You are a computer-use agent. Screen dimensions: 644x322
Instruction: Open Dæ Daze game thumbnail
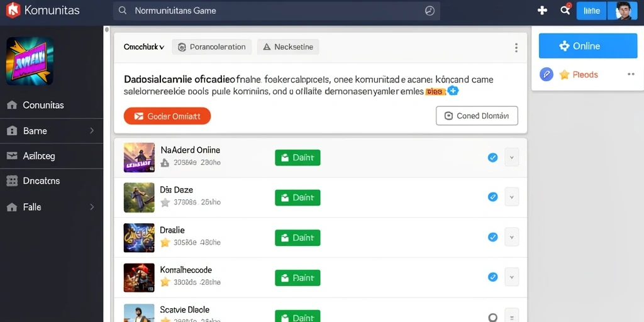139,197
